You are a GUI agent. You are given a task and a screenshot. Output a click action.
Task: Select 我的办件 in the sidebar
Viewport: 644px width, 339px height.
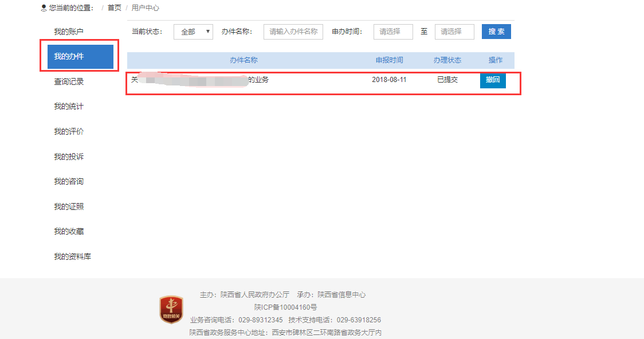point(80,57)
